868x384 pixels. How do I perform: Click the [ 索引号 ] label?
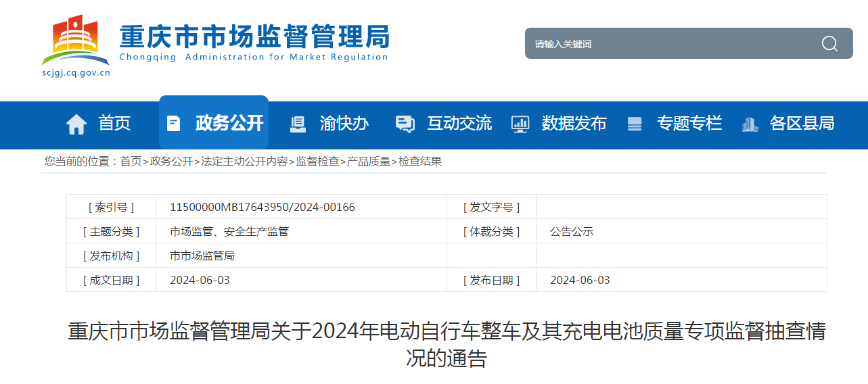tap(112, 207)
